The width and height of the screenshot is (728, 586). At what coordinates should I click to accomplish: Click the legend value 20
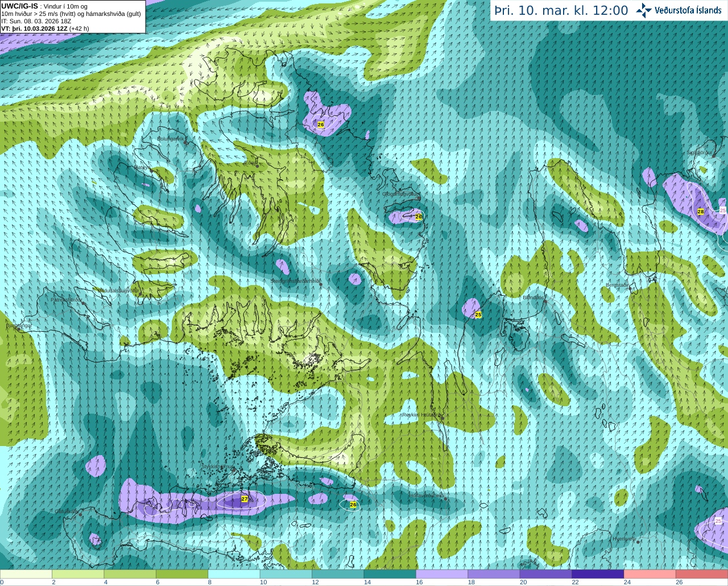point(523,582)
